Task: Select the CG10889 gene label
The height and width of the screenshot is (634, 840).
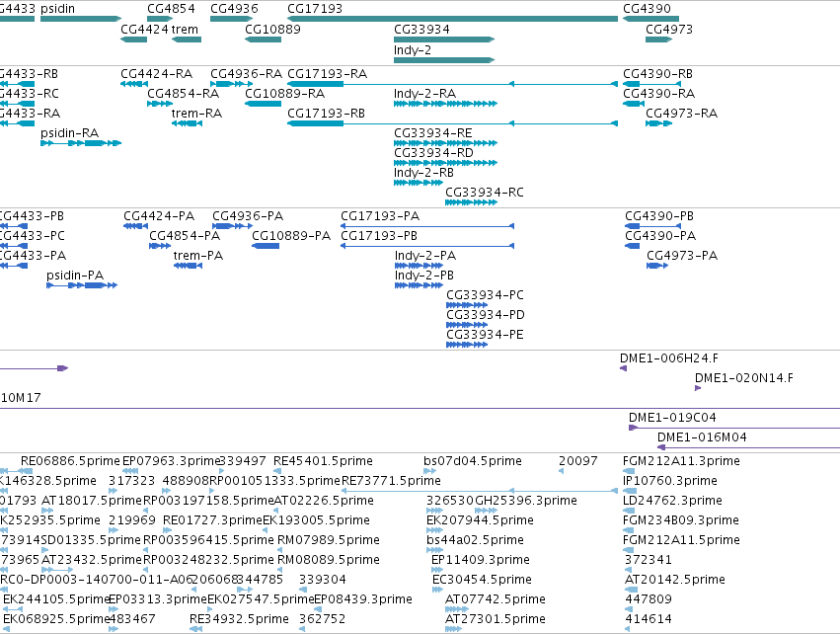Action: point(272,30)
